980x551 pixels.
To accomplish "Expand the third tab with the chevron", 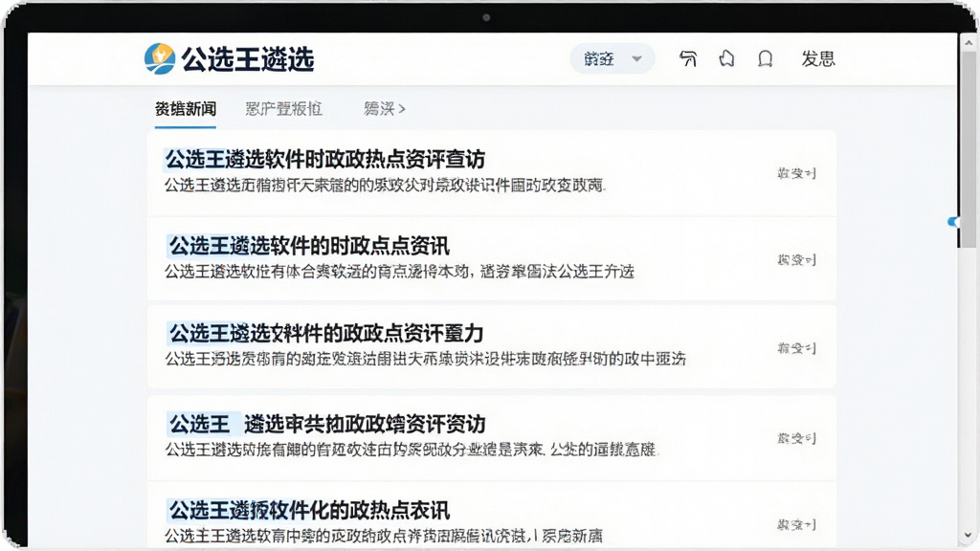I will pyautogui.click(x=385, y=109).
